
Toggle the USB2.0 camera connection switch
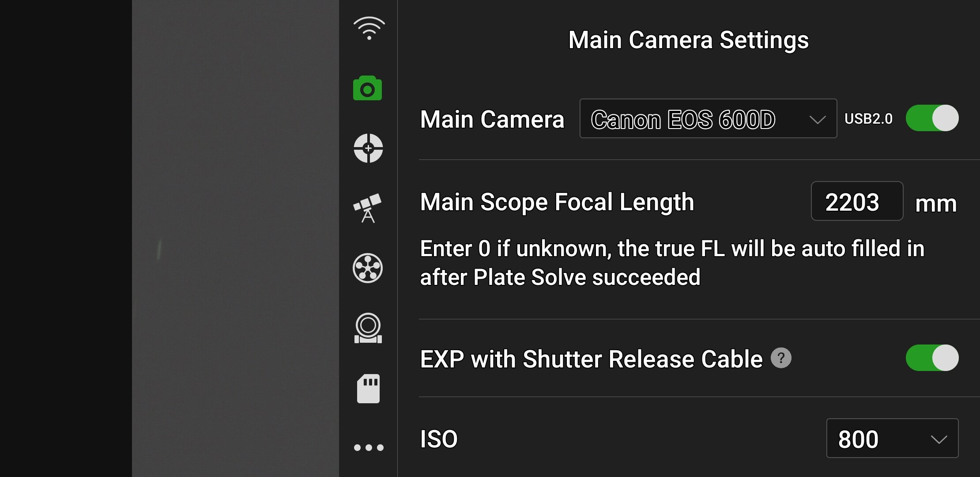932,118
